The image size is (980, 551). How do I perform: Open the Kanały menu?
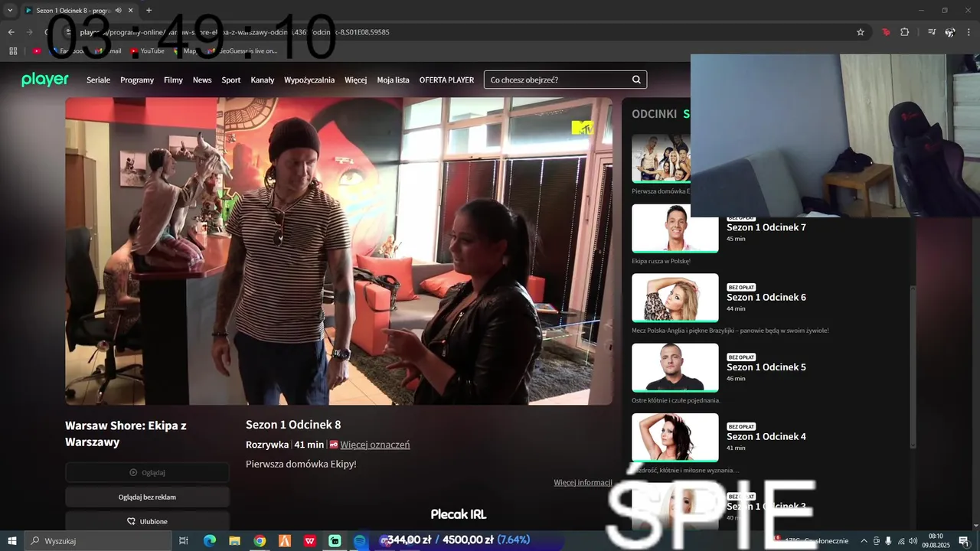pyautogui.click(x=263, y=80)
